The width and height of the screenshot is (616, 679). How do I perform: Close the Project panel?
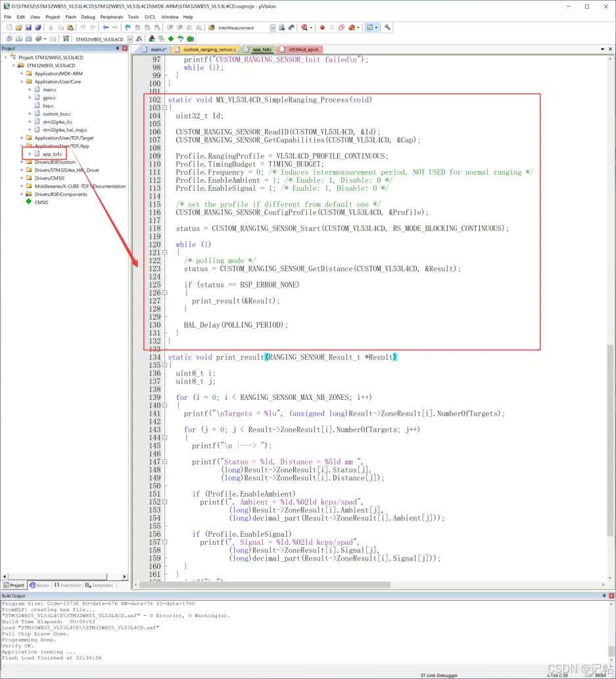coord(125,49)
